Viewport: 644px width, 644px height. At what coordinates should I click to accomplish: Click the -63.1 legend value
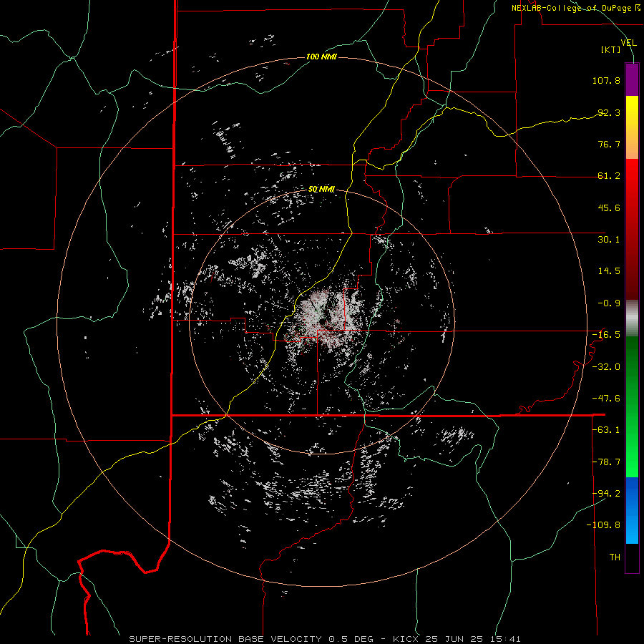[x=606, y=430]
